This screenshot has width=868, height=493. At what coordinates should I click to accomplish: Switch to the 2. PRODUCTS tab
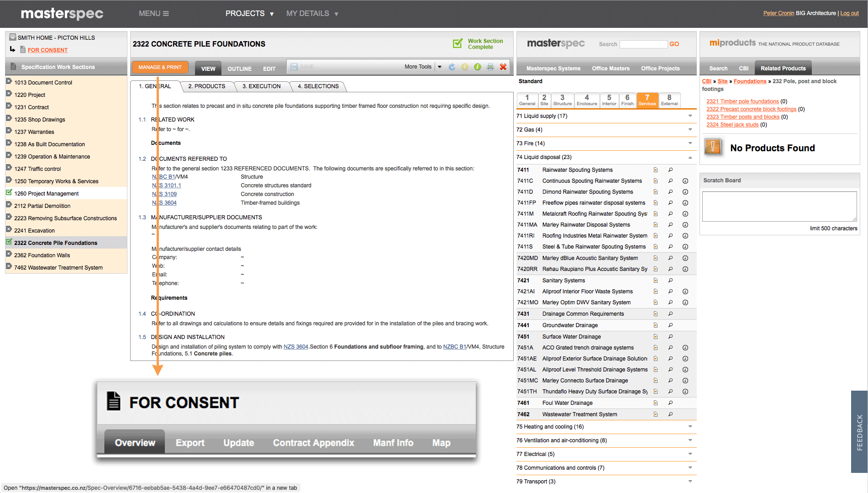click(x=206, y=86)
